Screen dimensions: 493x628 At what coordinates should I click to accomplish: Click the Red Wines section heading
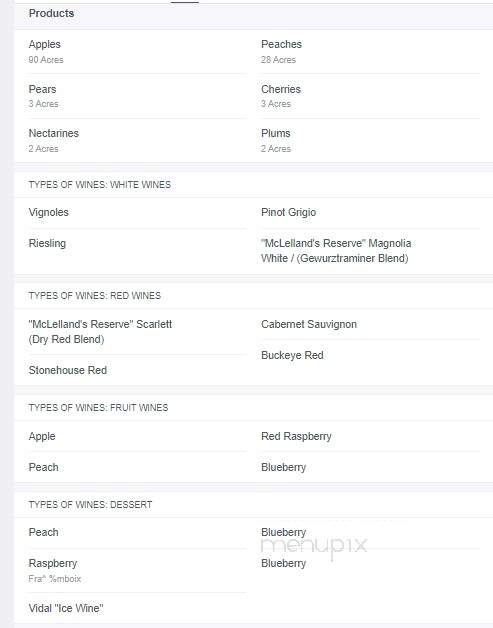(x=95, y=296)
